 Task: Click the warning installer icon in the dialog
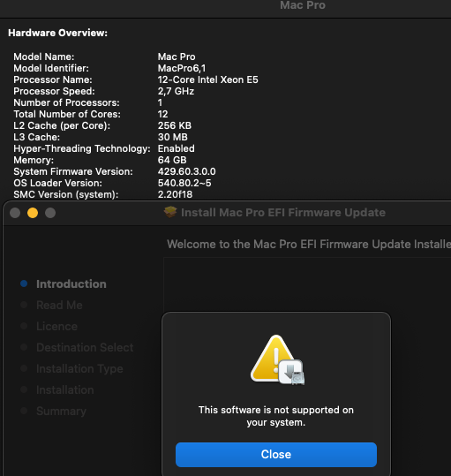277,359
